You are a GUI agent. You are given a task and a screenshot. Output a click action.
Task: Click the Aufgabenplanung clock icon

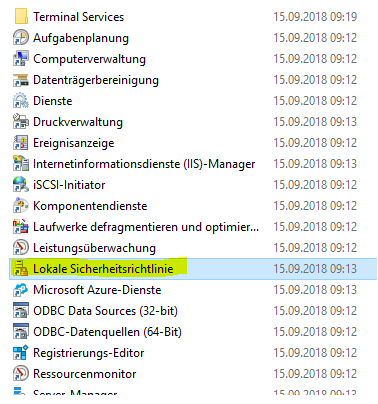(x=21, y=37)
